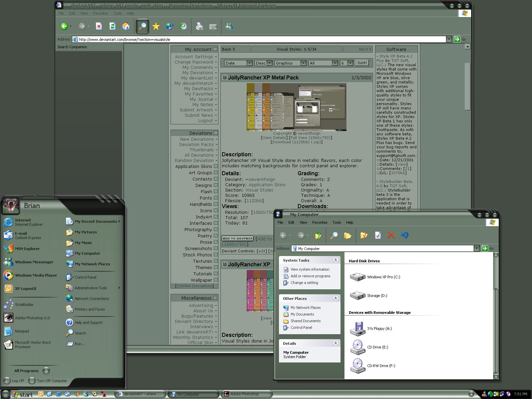Open the 3½ Floppy (A:) drive
This screenshot has width=532, height=399.
pos(371,329)
